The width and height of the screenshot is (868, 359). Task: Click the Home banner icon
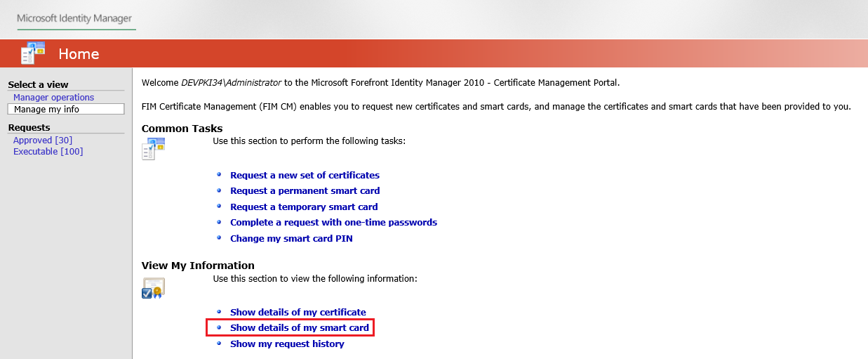[x=33, y=53]
